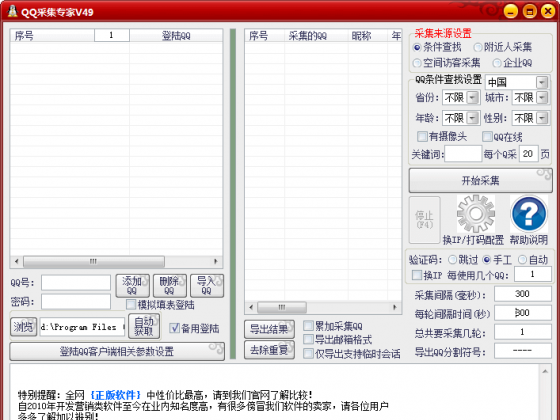The width and height of the screenshot is (560, 420).
Task: Click login list scrollbar left arrow
Action: pos(16,261)
